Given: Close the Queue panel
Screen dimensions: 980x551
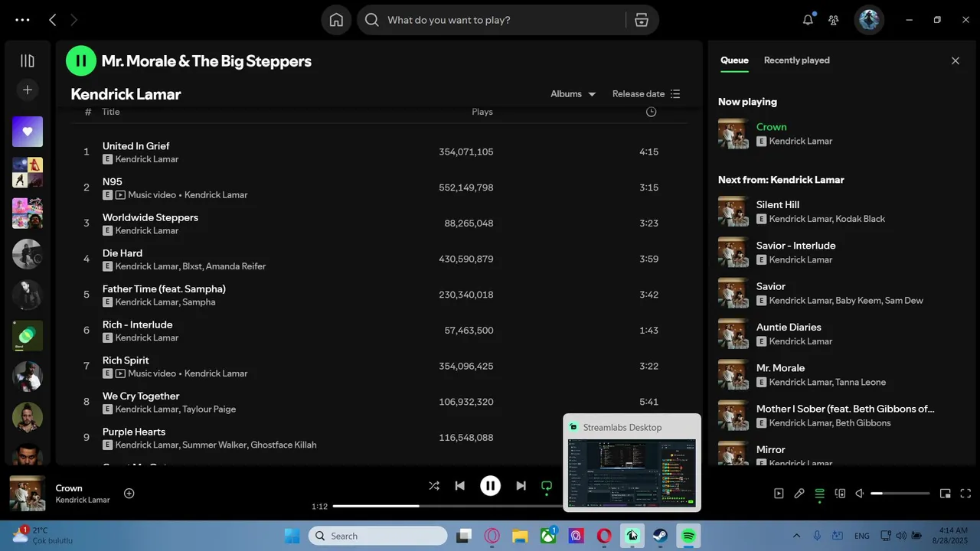Looking at the screenshot, I should pyautogui.click(x=955, y=60).
